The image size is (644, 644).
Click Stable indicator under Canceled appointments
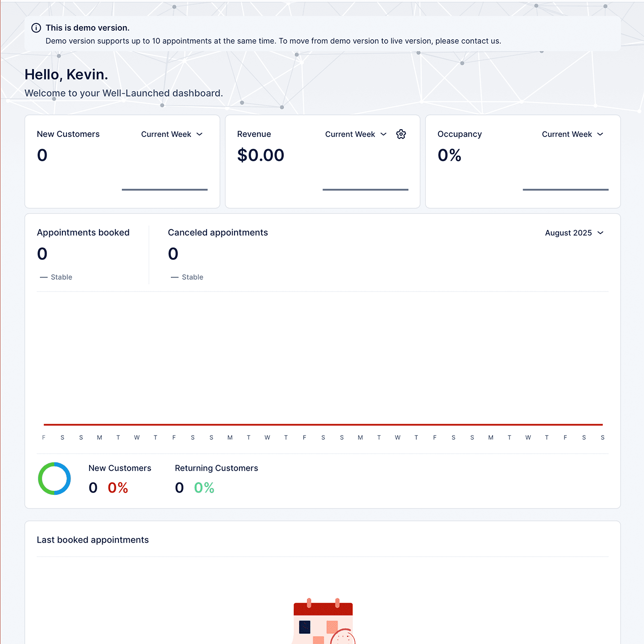(x=187, y=277)
